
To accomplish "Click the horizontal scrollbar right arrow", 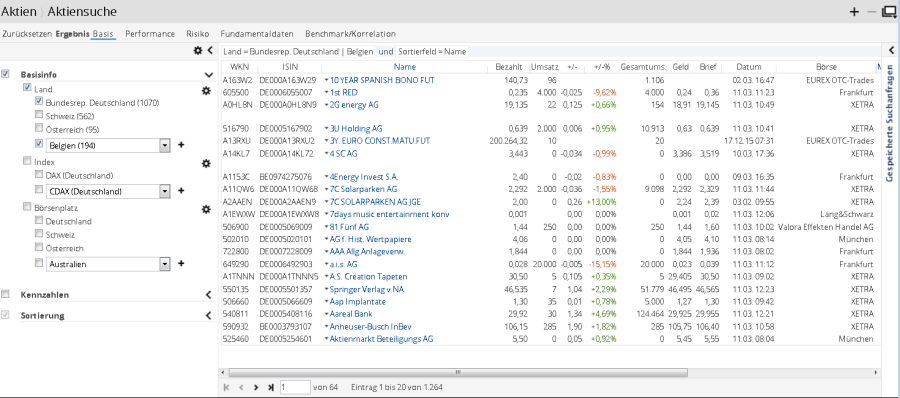I will click(x=876, y=373).
